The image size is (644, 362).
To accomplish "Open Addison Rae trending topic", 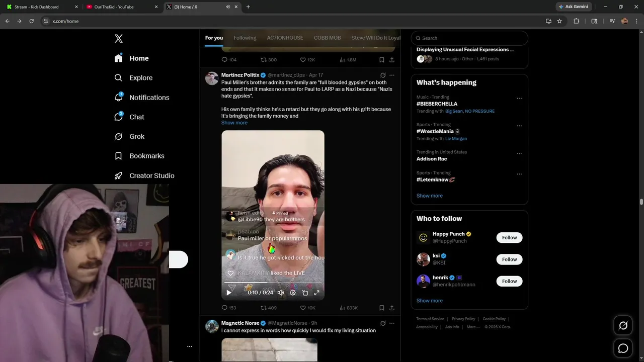I will coord(432,159).
